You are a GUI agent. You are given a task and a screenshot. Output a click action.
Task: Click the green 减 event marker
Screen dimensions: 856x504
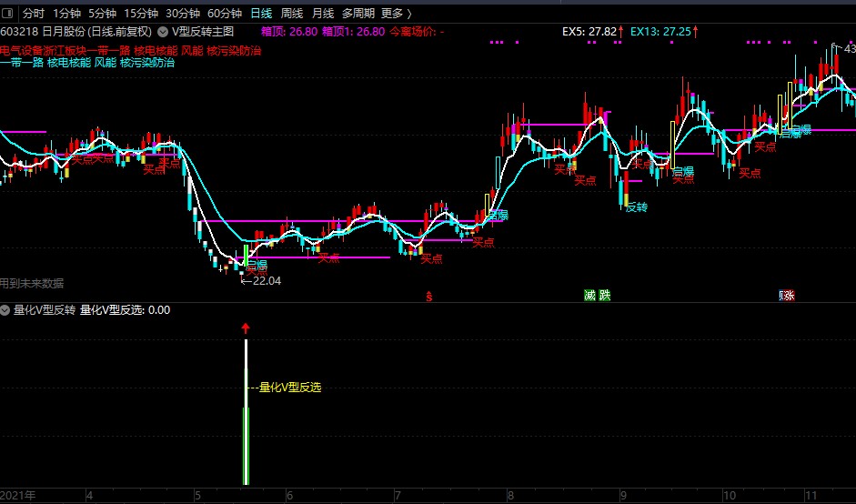point(590,296)
